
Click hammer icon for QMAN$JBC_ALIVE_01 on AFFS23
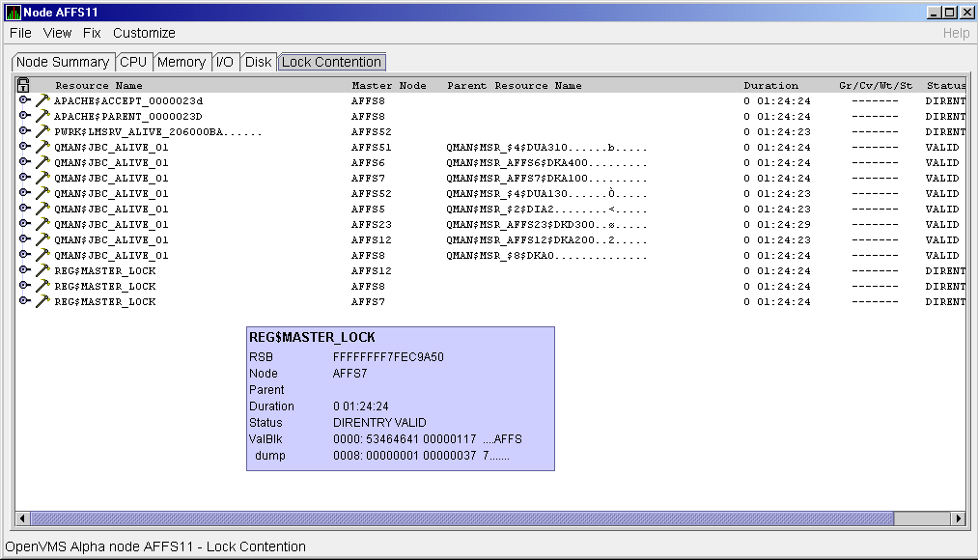click(42, 224)
